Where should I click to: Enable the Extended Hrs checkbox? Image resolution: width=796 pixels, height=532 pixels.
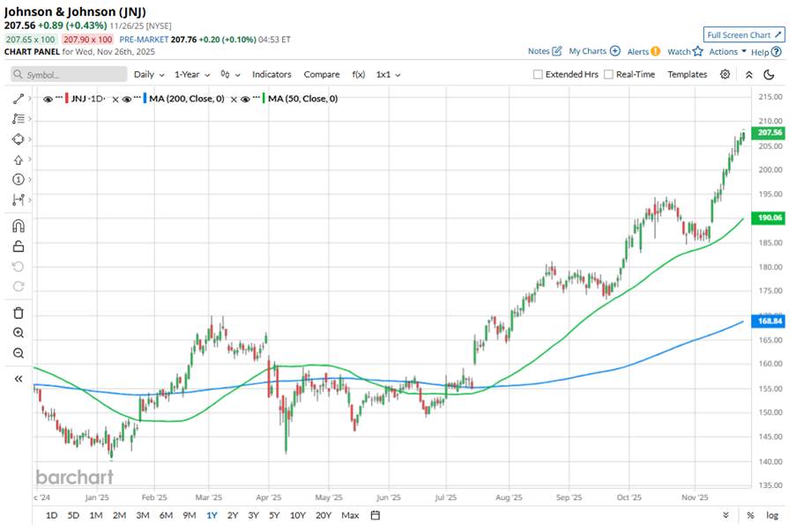click(539, 75)
